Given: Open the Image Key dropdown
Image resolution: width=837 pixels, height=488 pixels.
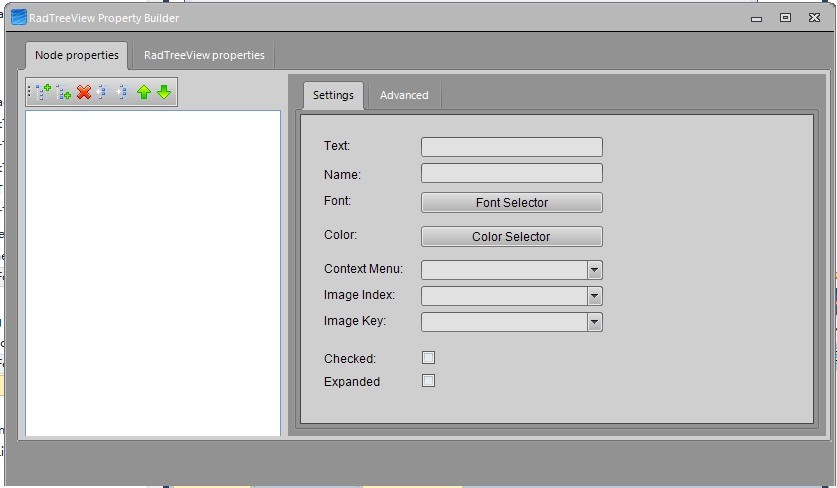Looking at the screenshot, I should tap(595, 322).
